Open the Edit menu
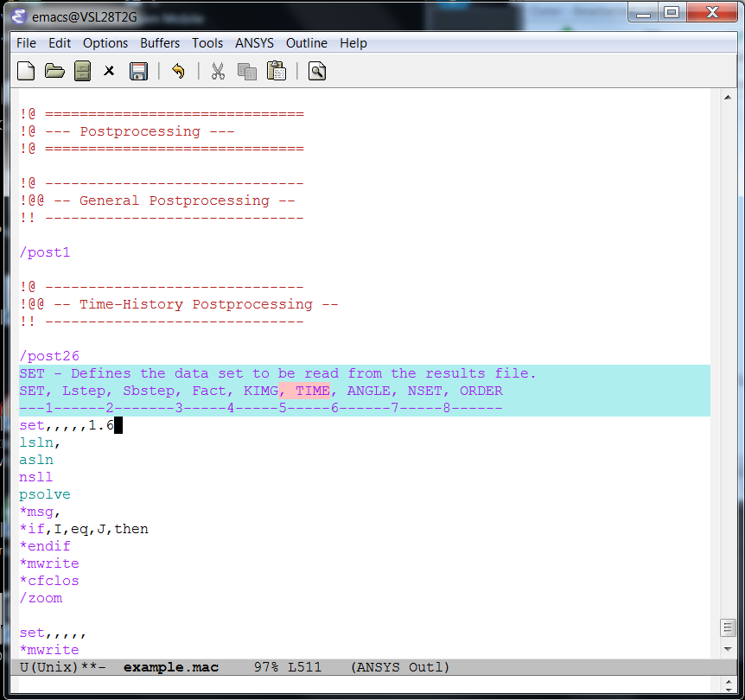The image size is (745, 700). point(60,43)
